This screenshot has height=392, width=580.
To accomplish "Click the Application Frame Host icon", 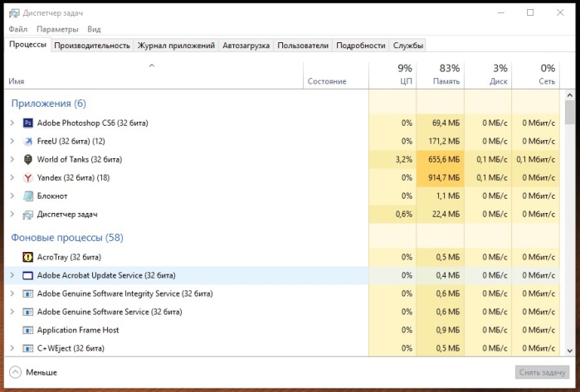I will click(x=27, y=330).
